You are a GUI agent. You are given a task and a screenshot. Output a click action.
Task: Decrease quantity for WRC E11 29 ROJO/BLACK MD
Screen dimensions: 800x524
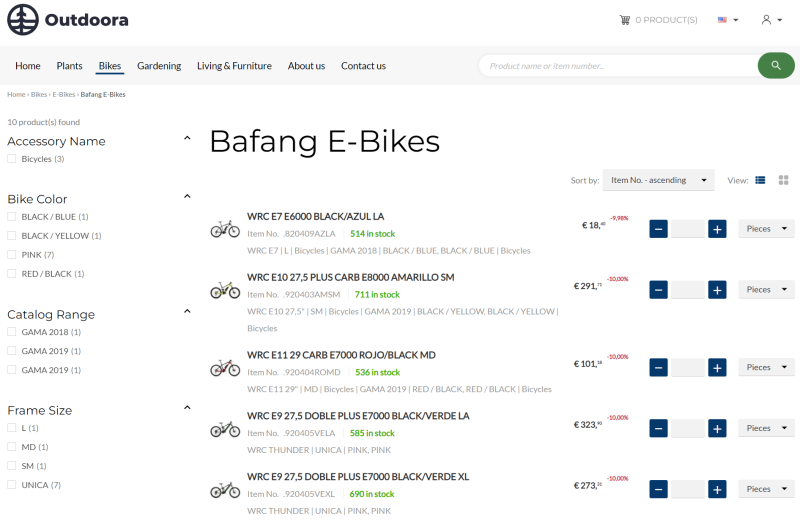pyautogui.click(x=658, y=367)
